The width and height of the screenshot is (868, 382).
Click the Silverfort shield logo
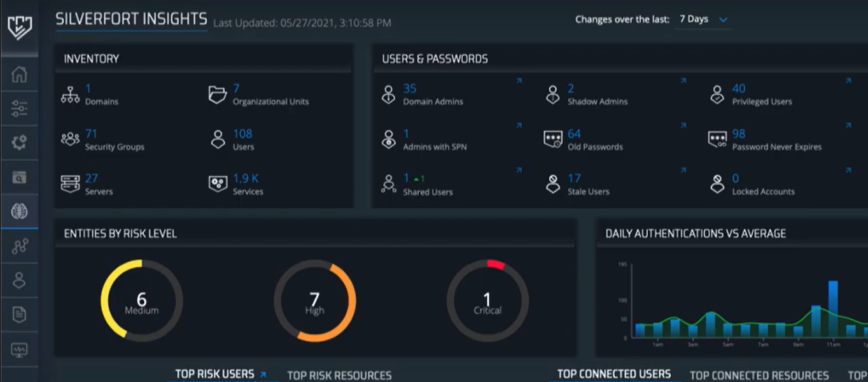coord(19,28)
